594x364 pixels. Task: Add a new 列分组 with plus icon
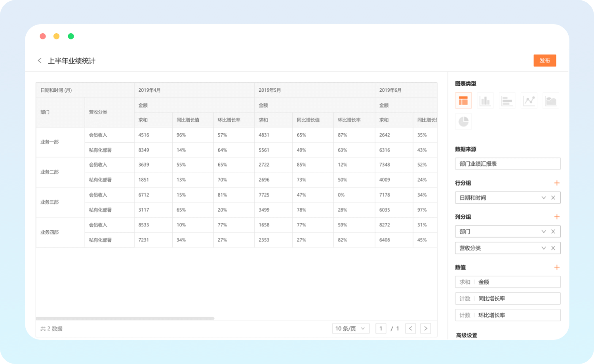tap(557, 217)
